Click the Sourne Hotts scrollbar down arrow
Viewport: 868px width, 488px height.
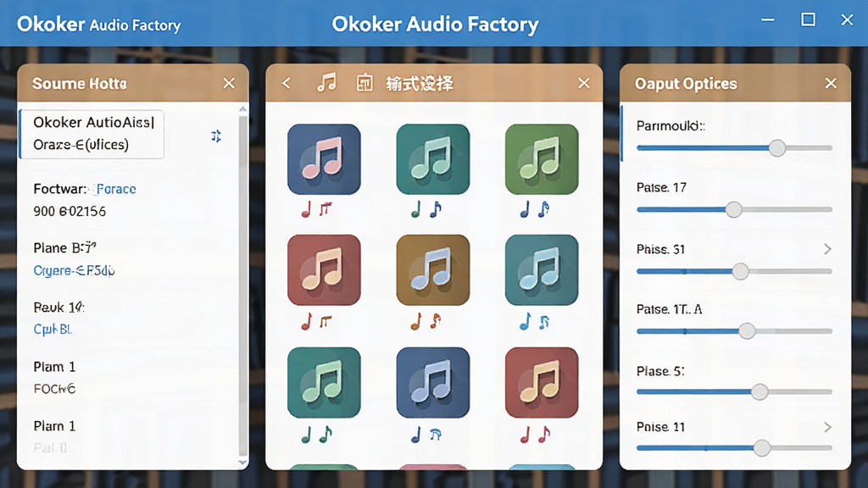(x=242, y=463)
